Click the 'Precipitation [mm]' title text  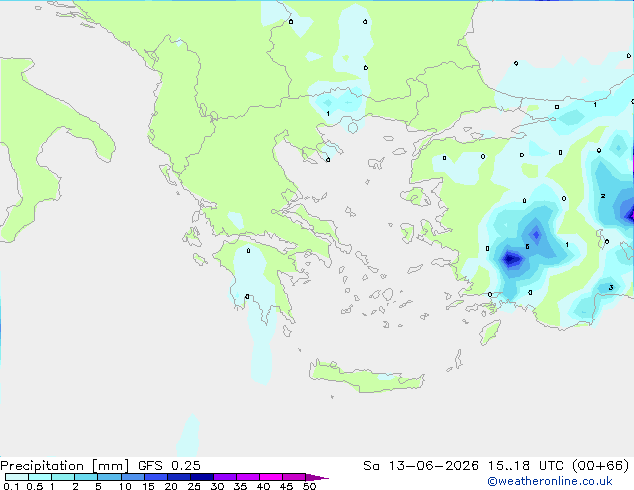(65, 466)
